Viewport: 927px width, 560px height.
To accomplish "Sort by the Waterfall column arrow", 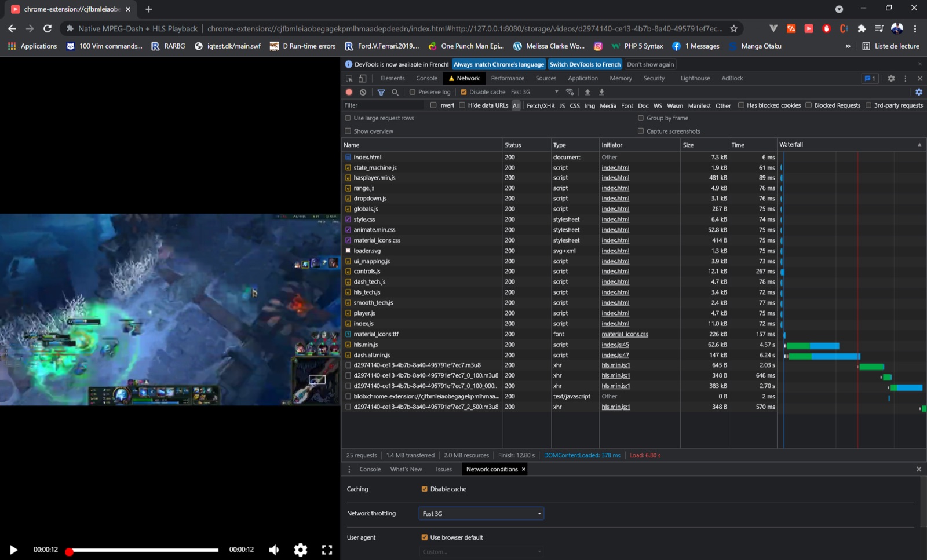I will [x=919, y=145].
